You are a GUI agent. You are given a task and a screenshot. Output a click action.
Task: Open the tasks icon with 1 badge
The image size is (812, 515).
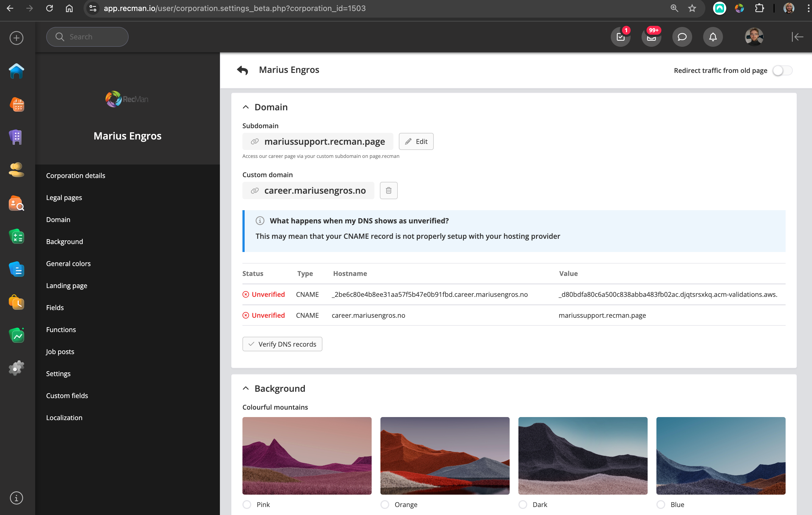tap(620, 37)
